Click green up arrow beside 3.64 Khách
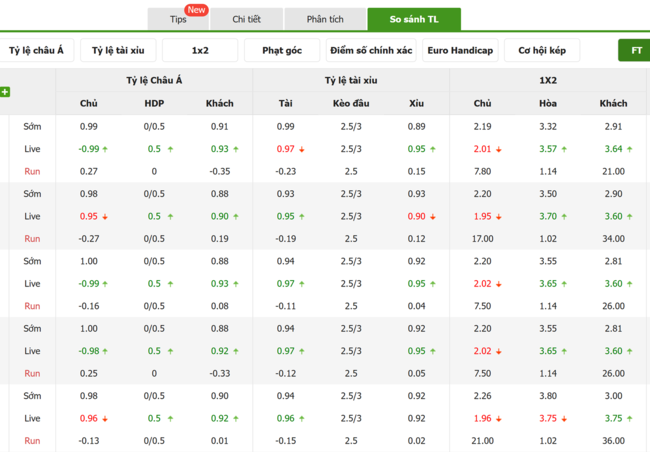 [630, 149]
